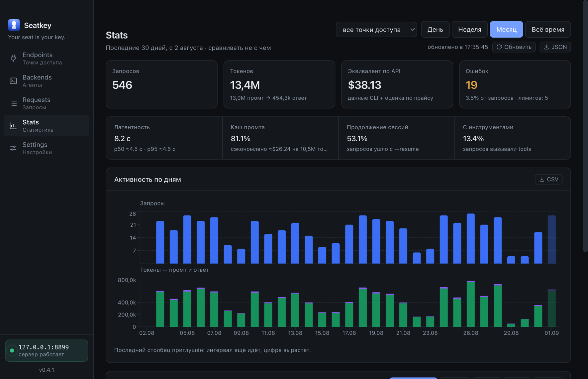Click the green server status dot
The width and height of the screenshot is (588, 379).
coord(12,350)
